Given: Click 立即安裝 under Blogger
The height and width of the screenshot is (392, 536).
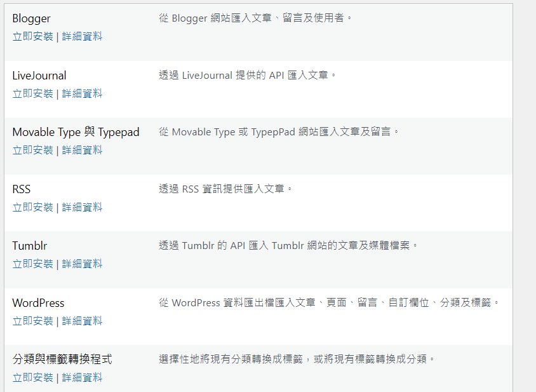Looking at the screenshot, I should [33, 36].
